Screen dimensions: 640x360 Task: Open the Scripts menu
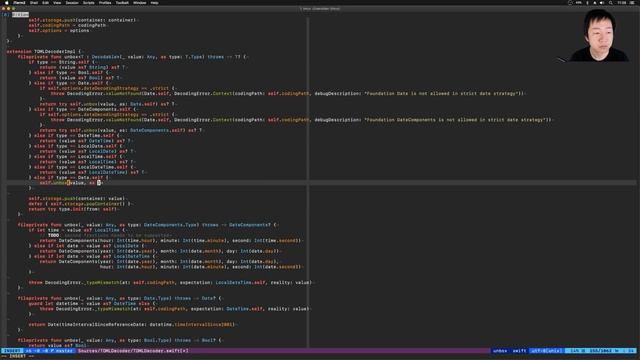coord(89,2)
